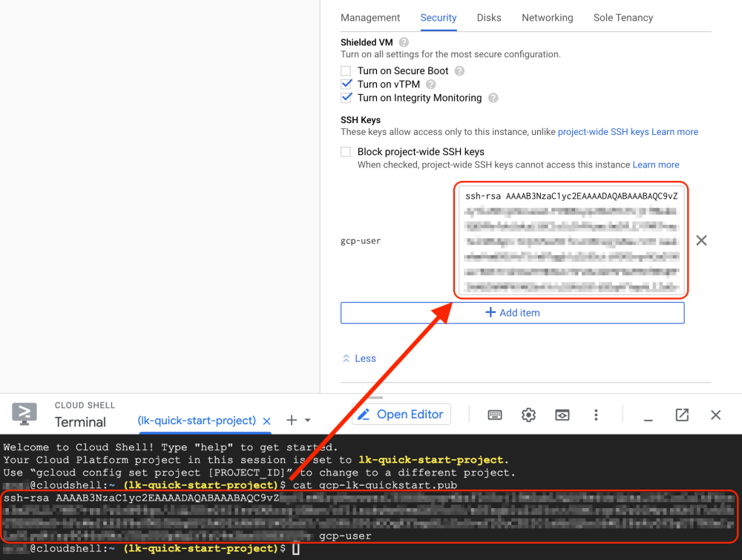Screen dimensions: 742x560
Task: Click the gcp-user label beside the key
Action: (361, 241)
